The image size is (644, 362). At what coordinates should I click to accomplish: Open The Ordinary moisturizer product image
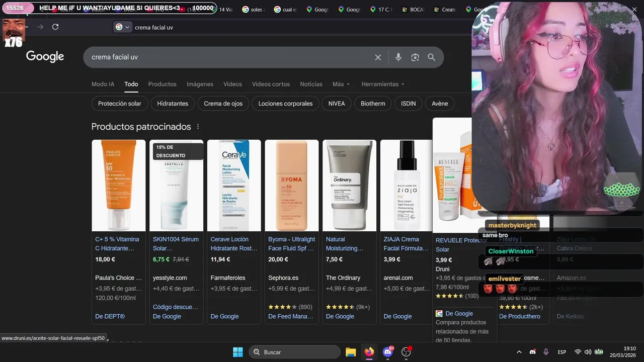[x=349, y=185]
